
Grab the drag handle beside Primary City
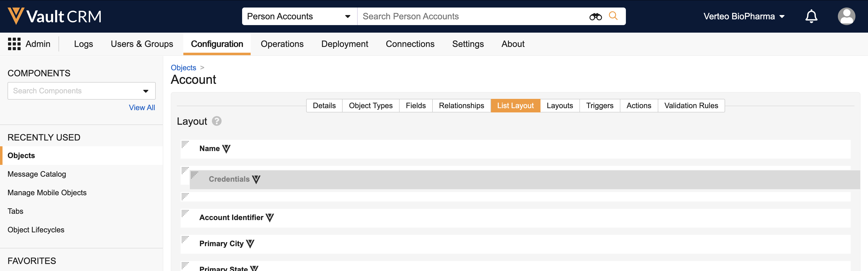[x=185, y=239]
